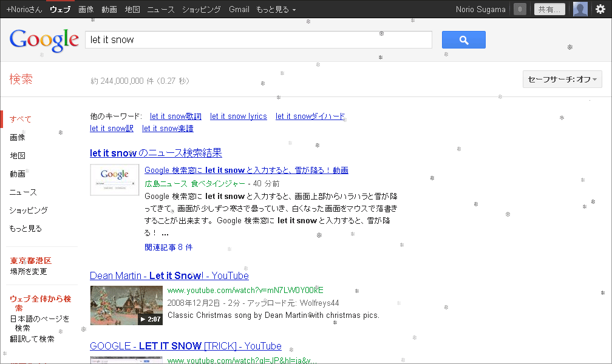The image size is (612, 364).
Task: Open 地図 in the top navigation bar
Action: pyautogui.click(x=132, y=9)
